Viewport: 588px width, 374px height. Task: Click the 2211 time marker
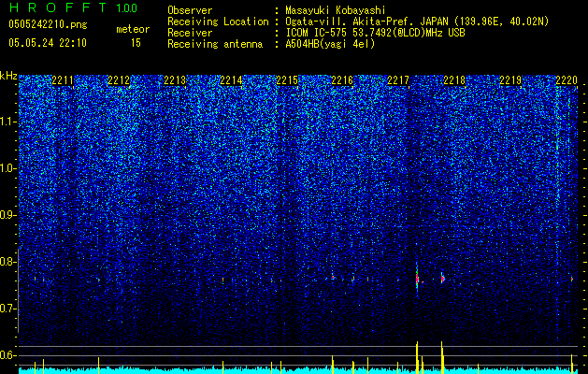coord(63,80)
